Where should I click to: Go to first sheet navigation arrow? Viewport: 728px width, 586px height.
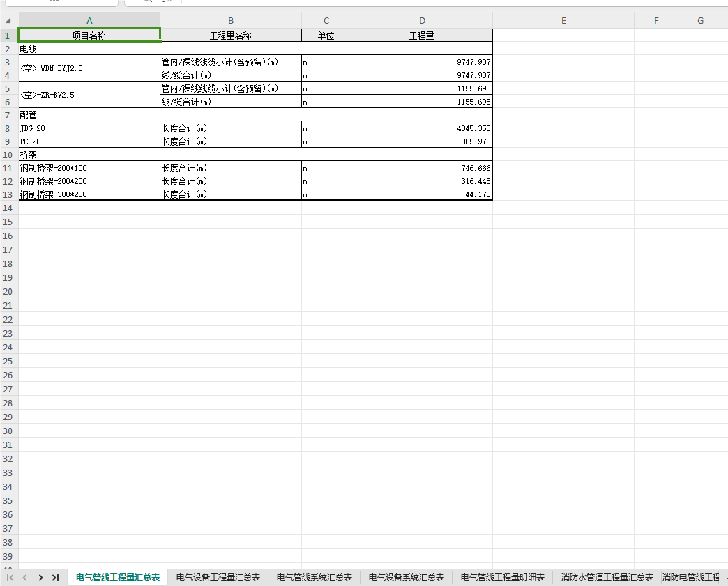(10, 577)
